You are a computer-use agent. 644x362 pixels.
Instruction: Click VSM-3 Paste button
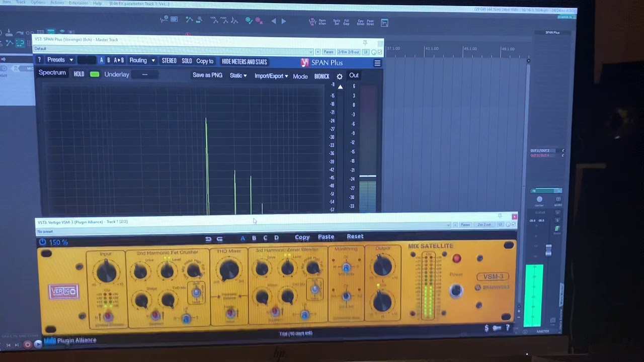point(326,237)
